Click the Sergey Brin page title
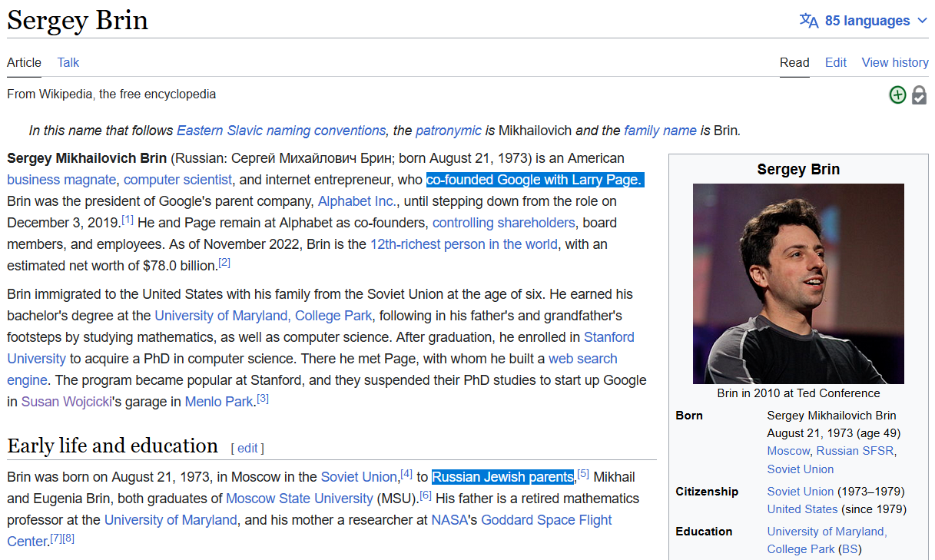The height and width of the screenshot is (560, 935). click(x=78, y=20)
